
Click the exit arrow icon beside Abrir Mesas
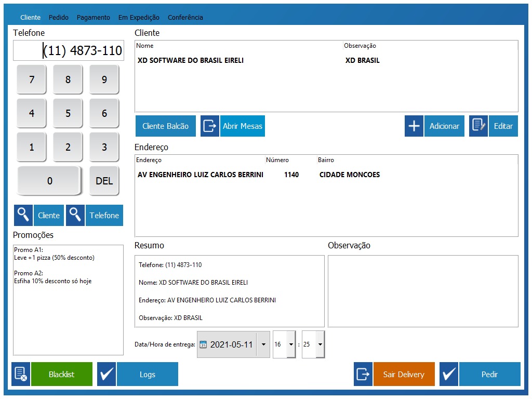coord(210,126)
